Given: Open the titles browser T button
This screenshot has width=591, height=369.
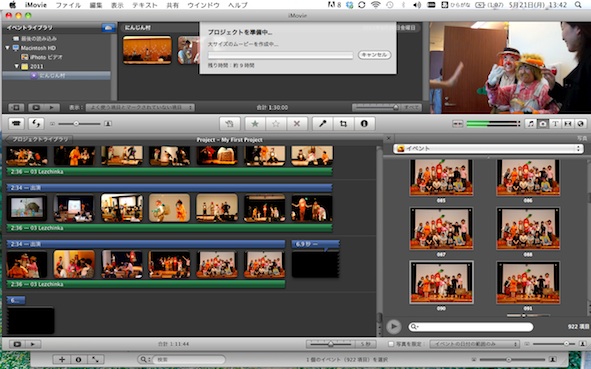Looking at the screenshot, I should coord(555,124).
